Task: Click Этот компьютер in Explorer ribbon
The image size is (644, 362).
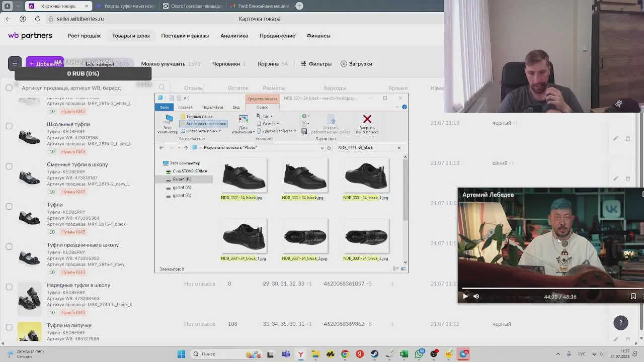Action: (x=168, y=124)
